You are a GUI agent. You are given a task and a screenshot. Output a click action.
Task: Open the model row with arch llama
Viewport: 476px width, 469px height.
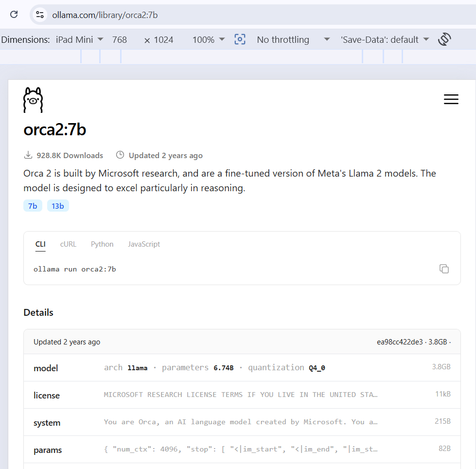click(x=242, y=367)
